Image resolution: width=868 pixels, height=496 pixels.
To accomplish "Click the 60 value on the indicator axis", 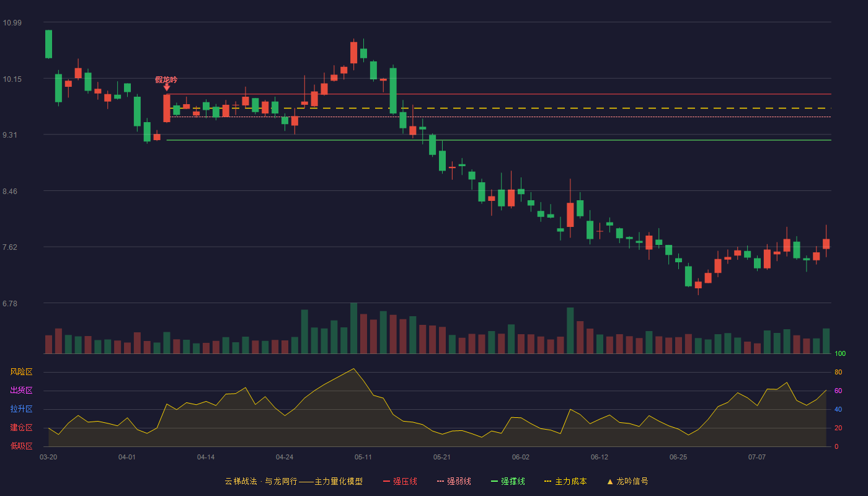I will (838, 391).
